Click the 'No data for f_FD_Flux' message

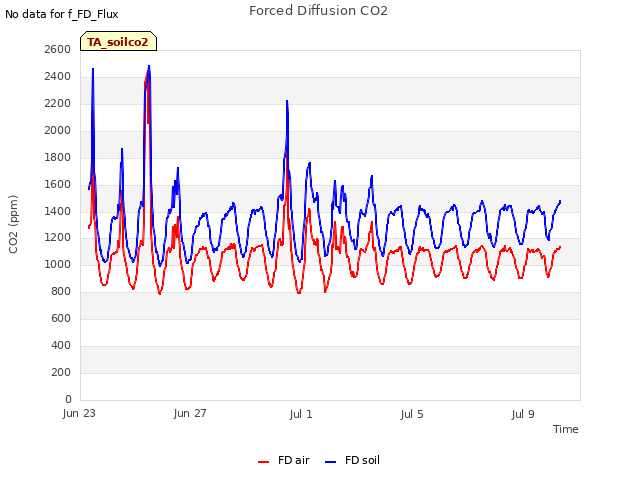pyautogui.click(x=62, y=15)
